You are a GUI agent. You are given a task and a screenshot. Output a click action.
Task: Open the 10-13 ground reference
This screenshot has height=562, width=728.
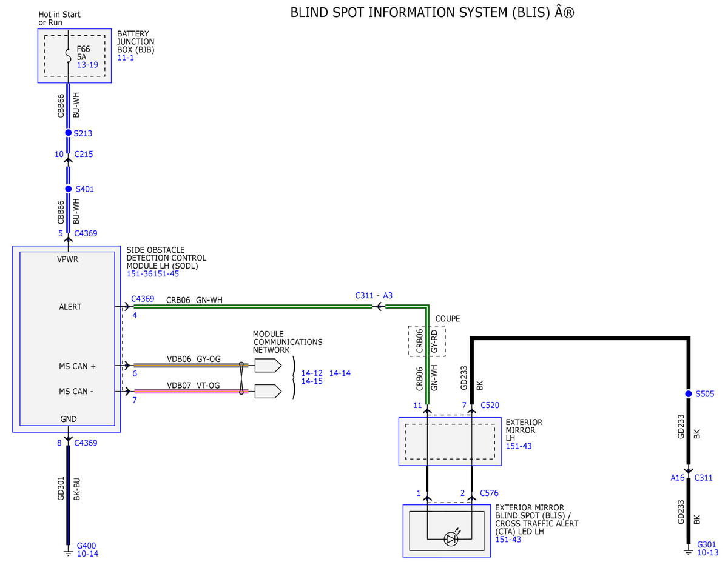pos(707,553)
